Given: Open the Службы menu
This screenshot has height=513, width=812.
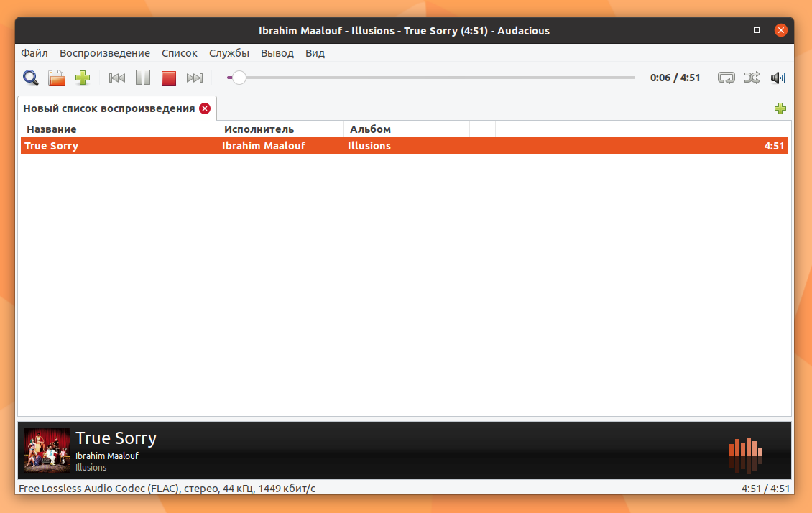Looking at the screenshot, I should click(x=229, y=52).
